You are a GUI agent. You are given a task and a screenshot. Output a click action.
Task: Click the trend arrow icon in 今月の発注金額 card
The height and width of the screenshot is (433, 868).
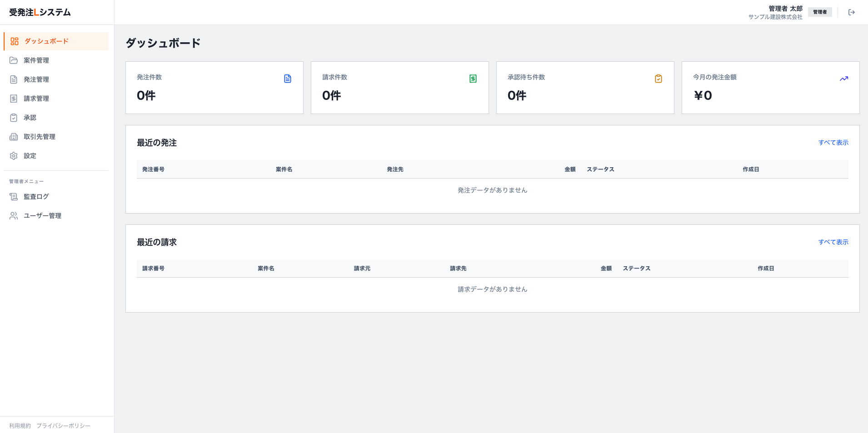click(x=844, y=79)
